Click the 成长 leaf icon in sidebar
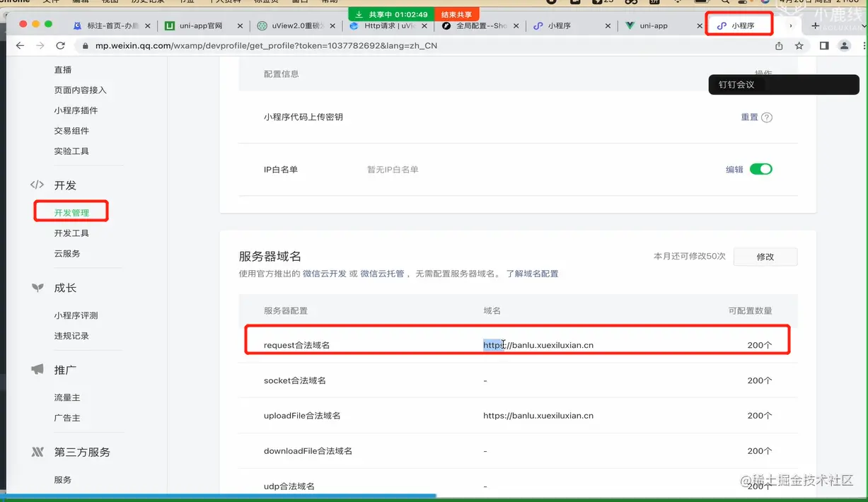 click(37, 288)
